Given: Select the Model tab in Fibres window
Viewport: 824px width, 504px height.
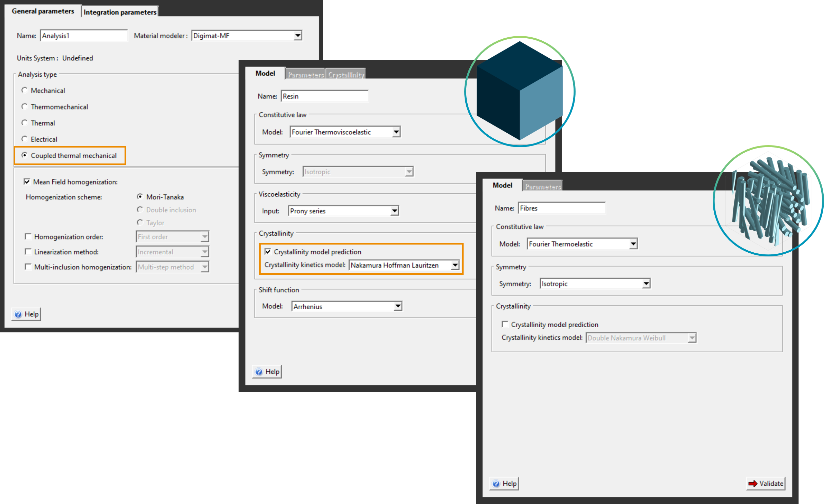Looking at the screenshot, I should [502, 185].
